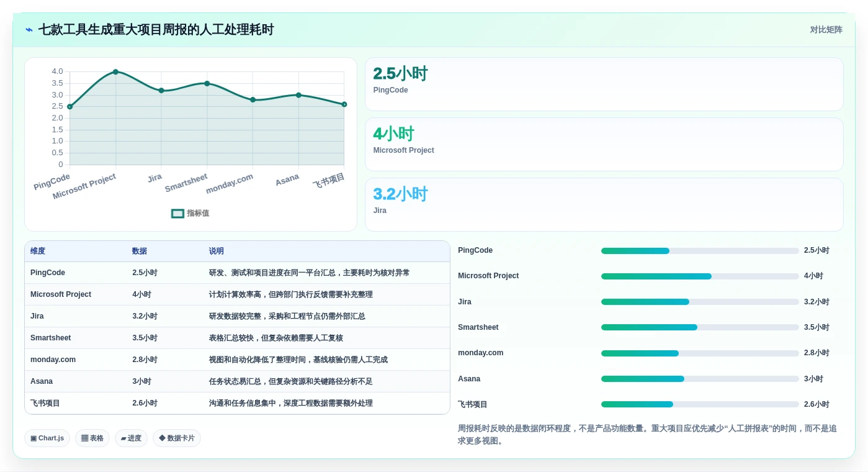Click the 对比矩阵 label in the header
The image size is (868, 472).
point(826,30)
